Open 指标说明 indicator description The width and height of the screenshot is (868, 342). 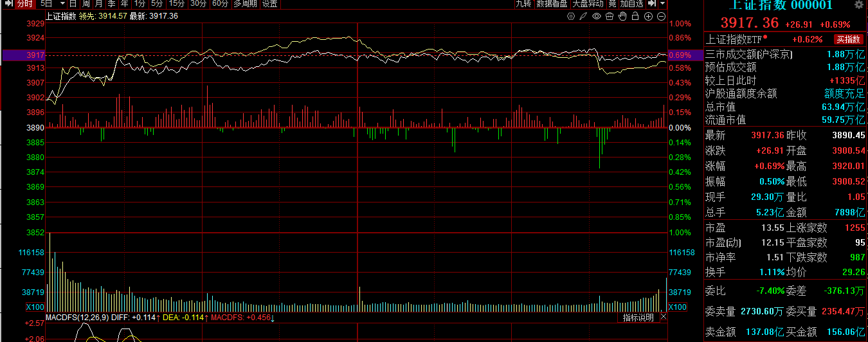(638, 318)
